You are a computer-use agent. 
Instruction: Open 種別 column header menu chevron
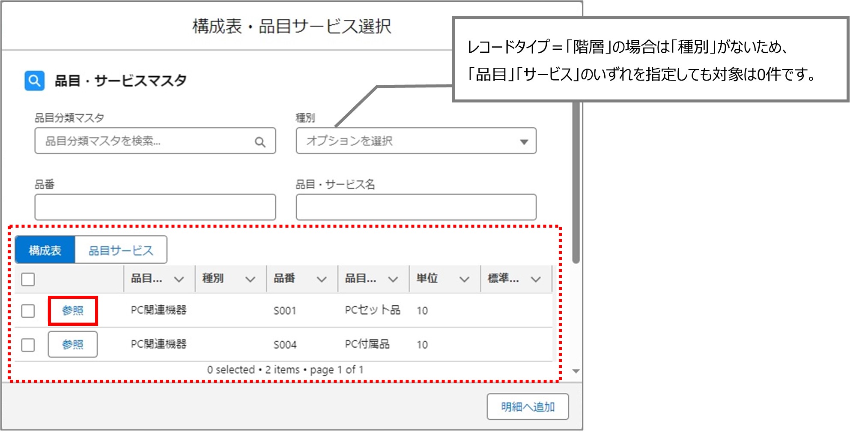tap(251, 279)
